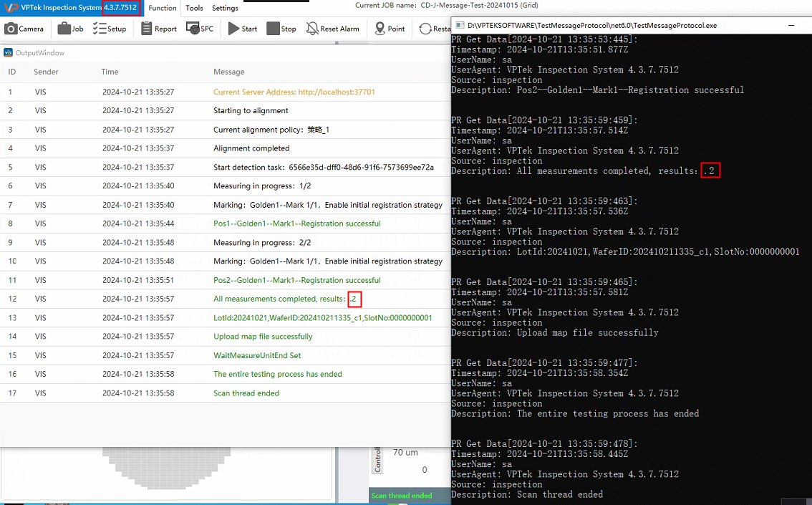The height and width of the screenshot is (505, 812).
Task: Select the 'Measuring in progress: 1/2' row
Action: 226,186
